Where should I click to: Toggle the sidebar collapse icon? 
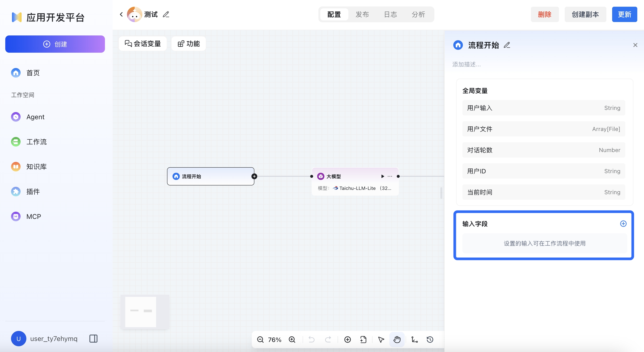click(93, 339)
